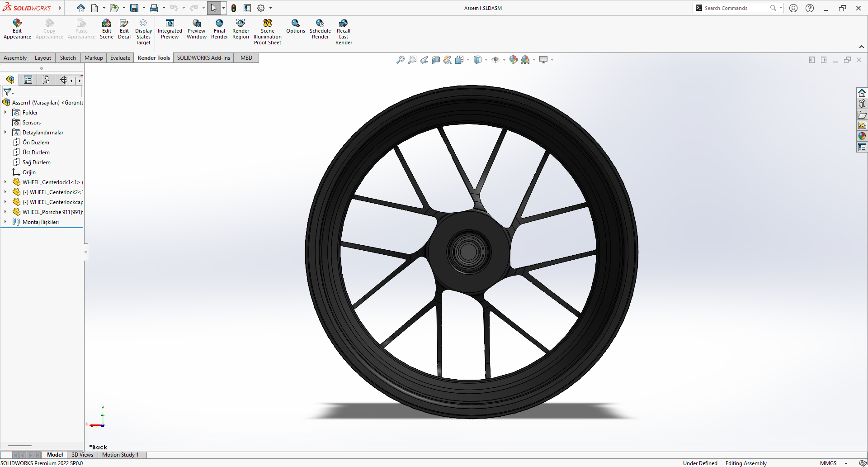Switch to the Assembly tab
Screen dimensions: 868x467
point(15,58)
